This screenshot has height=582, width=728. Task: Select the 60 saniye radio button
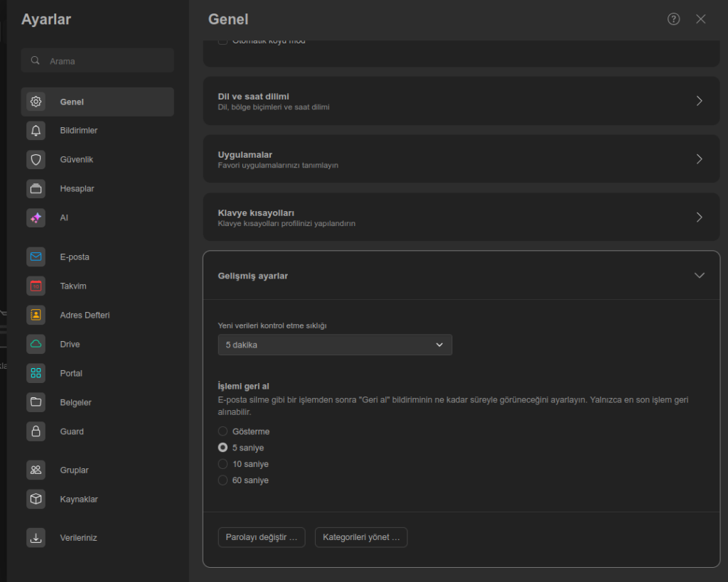[223, 480]
